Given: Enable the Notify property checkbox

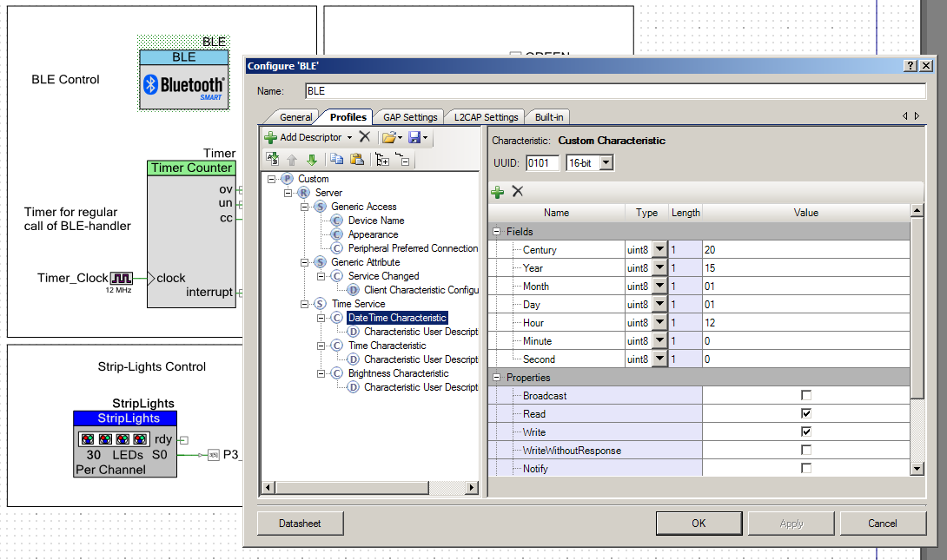Looking at the screenshot, I should tap(805, 468).
